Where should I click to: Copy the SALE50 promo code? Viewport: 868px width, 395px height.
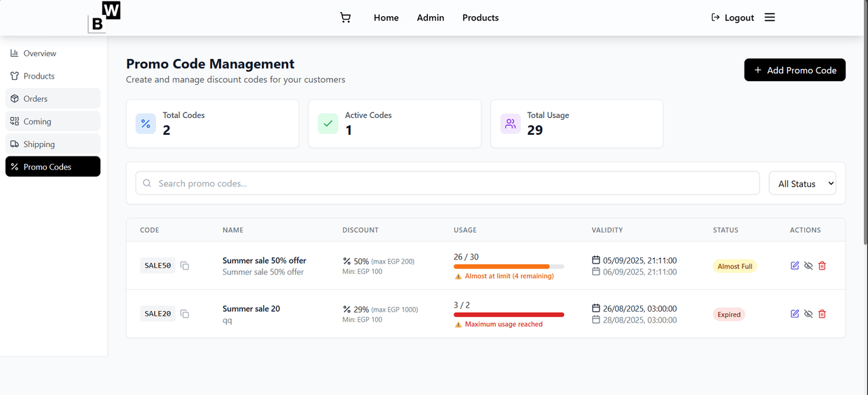tap(184, 266)
